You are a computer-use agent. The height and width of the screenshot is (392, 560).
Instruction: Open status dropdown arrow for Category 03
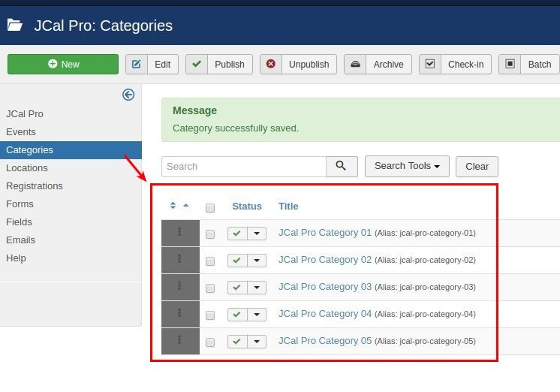pos(257,288)
